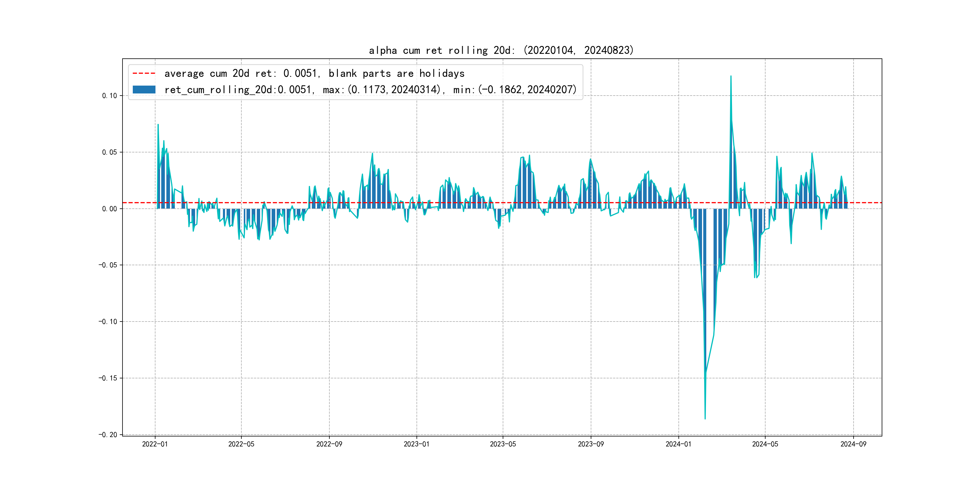
Task: Click the blue legend swatch for ret_cum_rolling_20d
Action: click(x=144, y=90)
